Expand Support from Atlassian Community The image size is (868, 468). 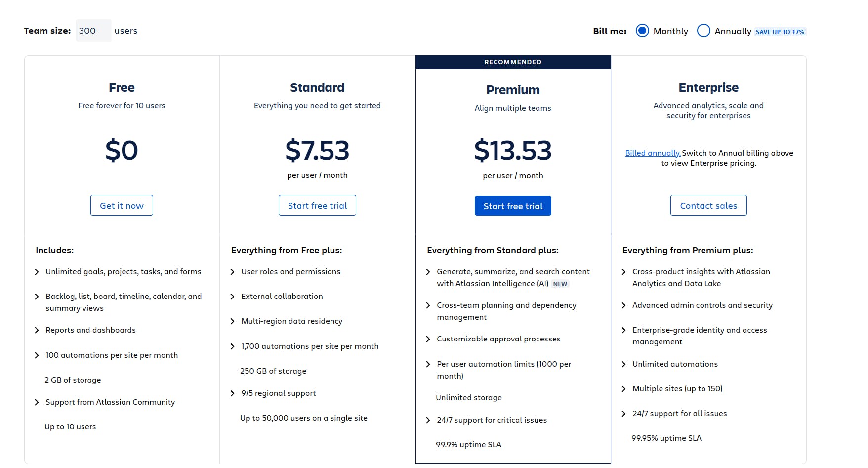[37, 402]
